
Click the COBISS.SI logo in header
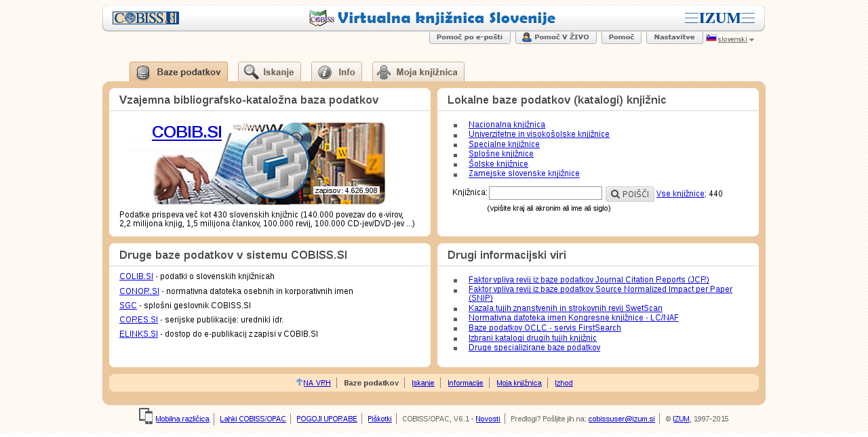click(146, 18)
